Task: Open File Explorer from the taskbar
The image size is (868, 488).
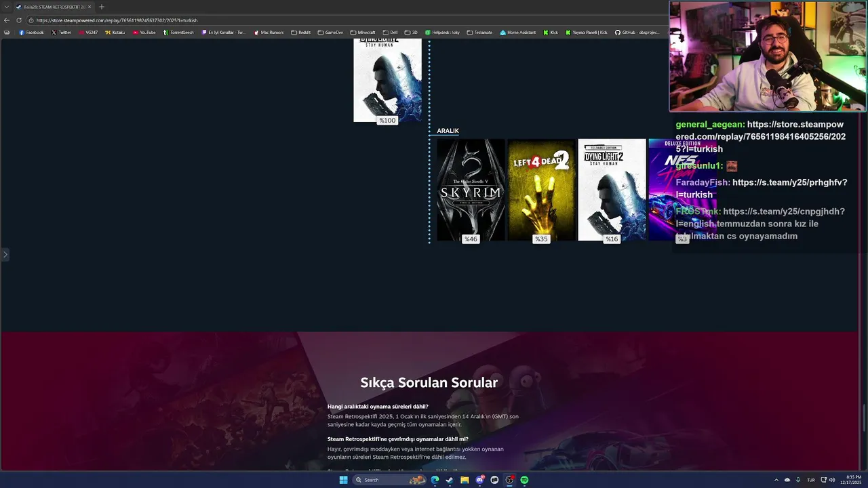Action: pos(465,480)
